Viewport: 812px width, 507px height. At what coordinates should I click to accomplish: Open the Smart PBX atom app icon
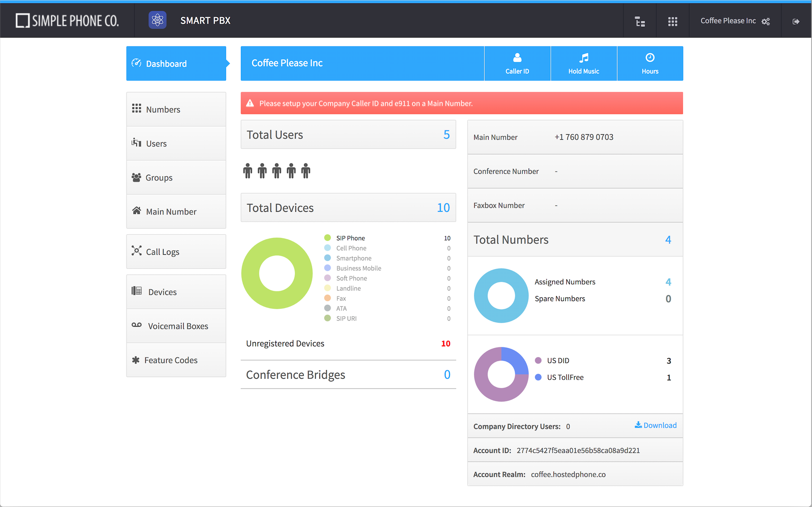pos(157,20)
